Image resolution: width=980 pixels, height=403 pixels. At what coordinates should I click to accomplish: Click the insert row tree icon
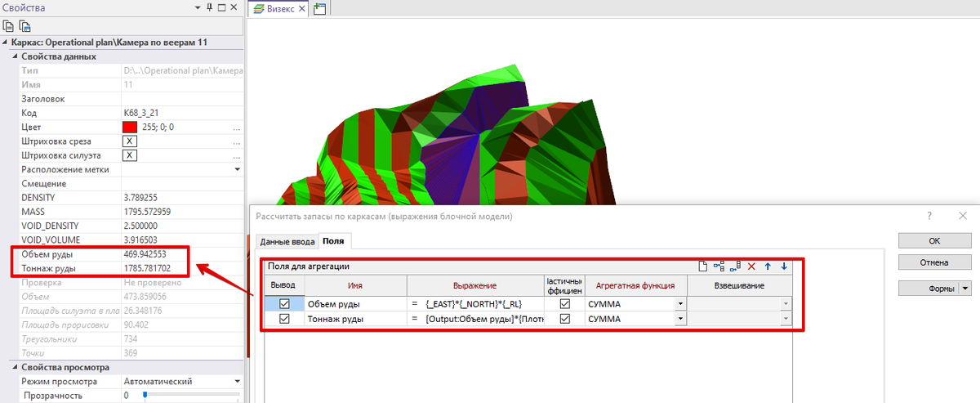click(x=719, y=266)
